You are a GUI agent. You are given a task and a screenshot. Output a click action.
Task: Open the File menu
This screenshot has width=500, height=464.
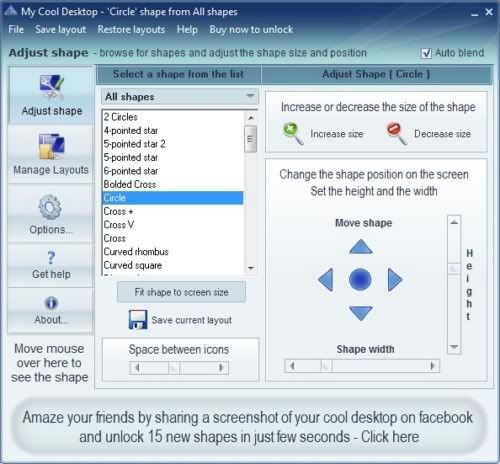click(x=16, y=29)
